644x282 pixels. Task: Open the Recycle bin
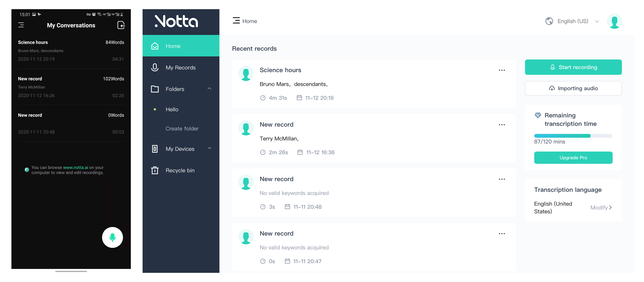[x=180, y=170]
